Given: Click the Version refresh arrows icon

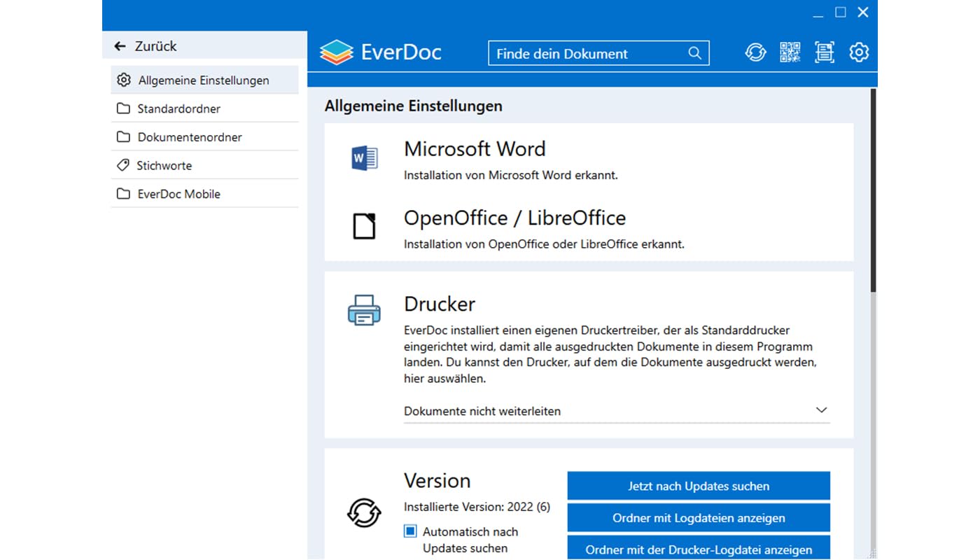Looking at the screenshot, I should coord(364,513).
